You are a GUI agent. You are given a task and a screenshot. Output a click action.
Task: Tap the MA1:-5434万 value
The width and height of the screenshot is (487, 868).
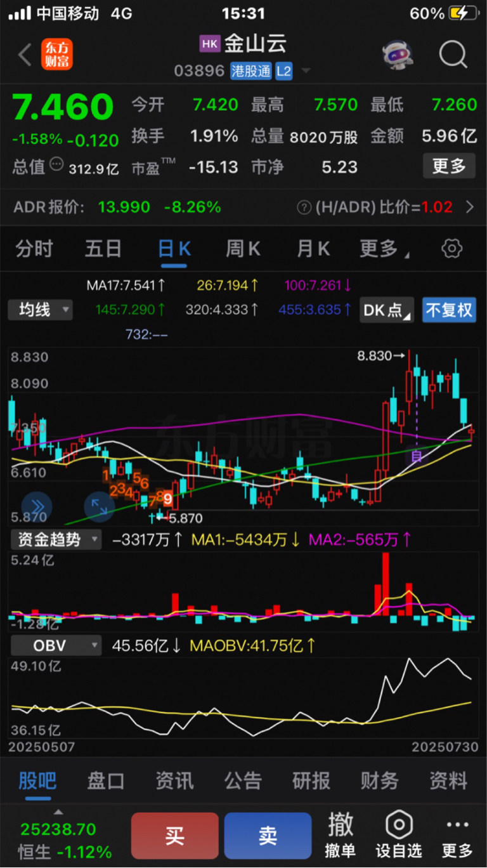pyautogui.click(x=247, y=540)
